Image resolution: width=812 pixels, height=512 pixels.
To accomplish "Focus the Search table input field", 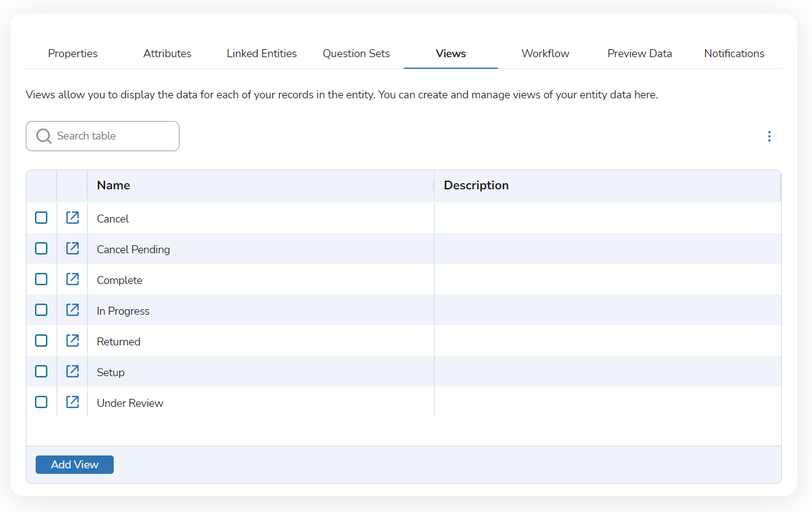I will (x=103, y=136).
